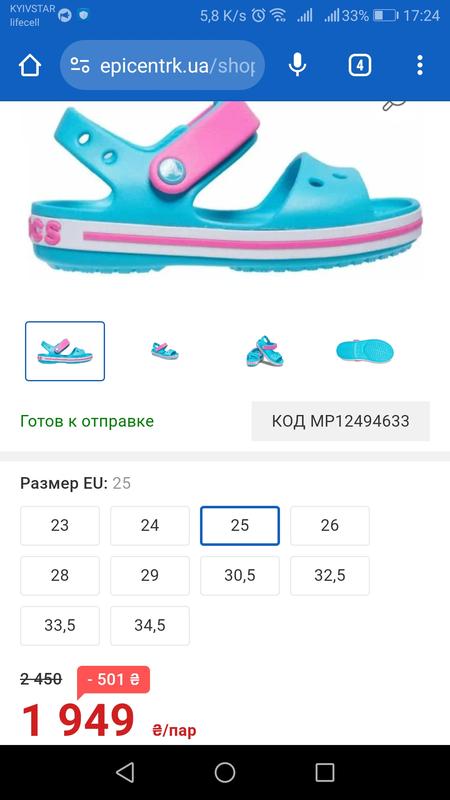Choose size 34,5 option
The height and width of the screenshot is (800, 450).
(150, 626)
